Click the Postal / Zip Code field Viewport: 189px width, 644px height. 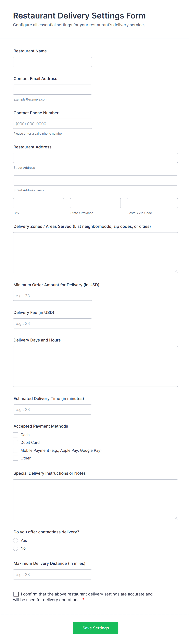(152, 203)
